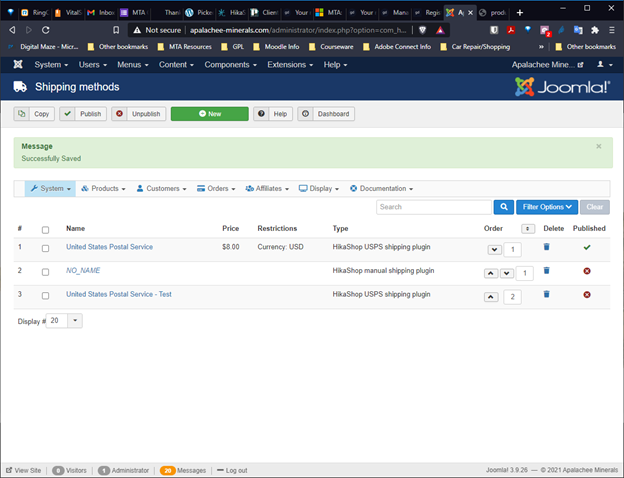Open the 20 Messages status bar item
The height and width of the screenshot is (478, 624).
183,470
